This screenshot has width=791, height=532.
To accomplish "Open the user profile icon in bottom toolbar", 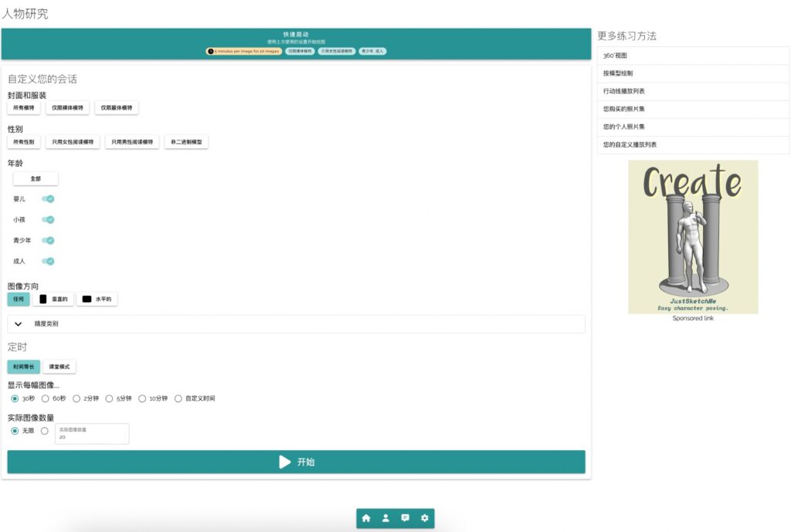I will 385,518.
